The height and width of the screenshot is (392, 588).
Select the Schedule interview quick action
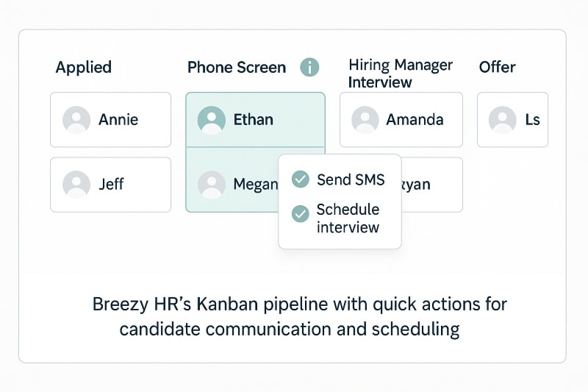click(348, 218)
